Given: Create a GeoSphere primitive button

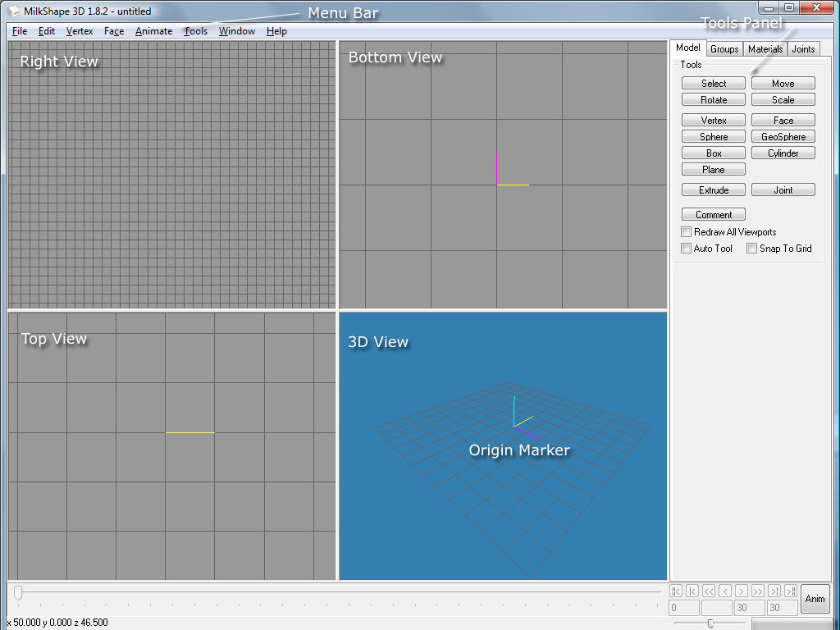Looking at the screenshot, I should (x=783, y=137).
